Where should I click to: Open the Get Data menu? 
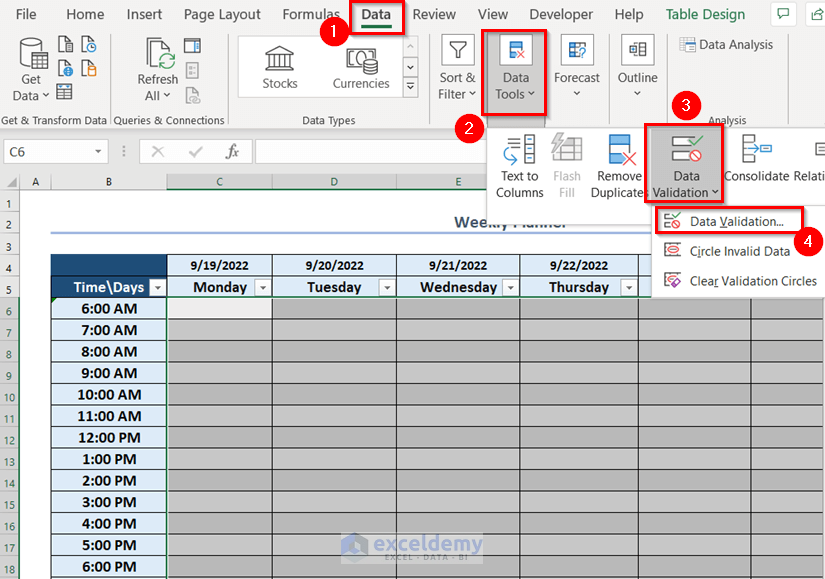(x=31, y=70)
